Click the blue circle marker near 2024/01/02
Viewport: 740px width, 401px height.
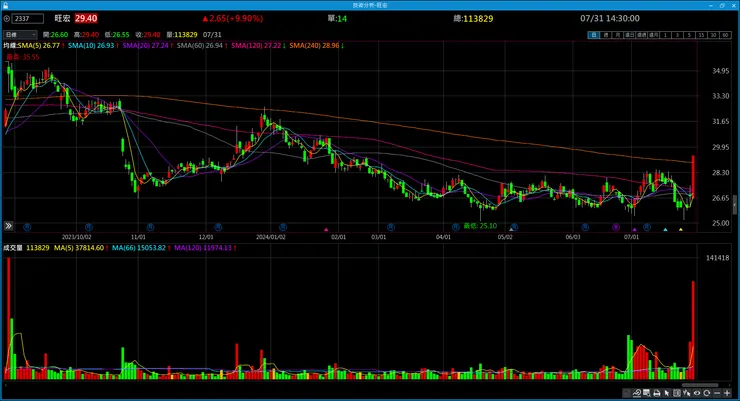pyautogui.click(x=283, y=227)
